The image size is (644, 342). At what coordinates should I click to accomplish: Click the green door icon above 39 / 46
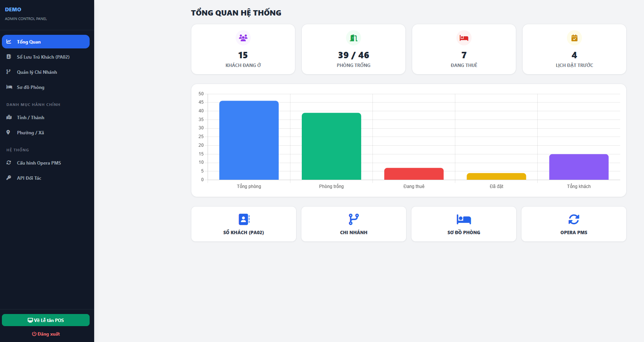click(354, 38)
